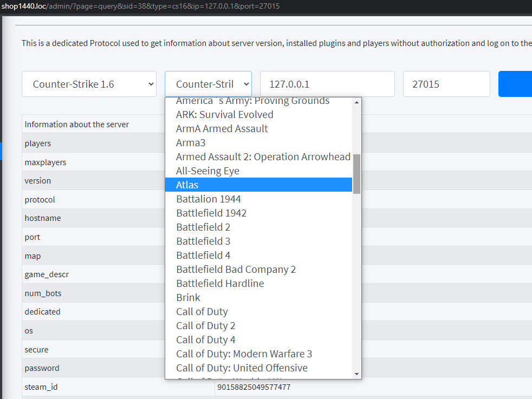532x399 pixels.
Task: Select ARK: Survival Evolved option
Action: (224, 115)
